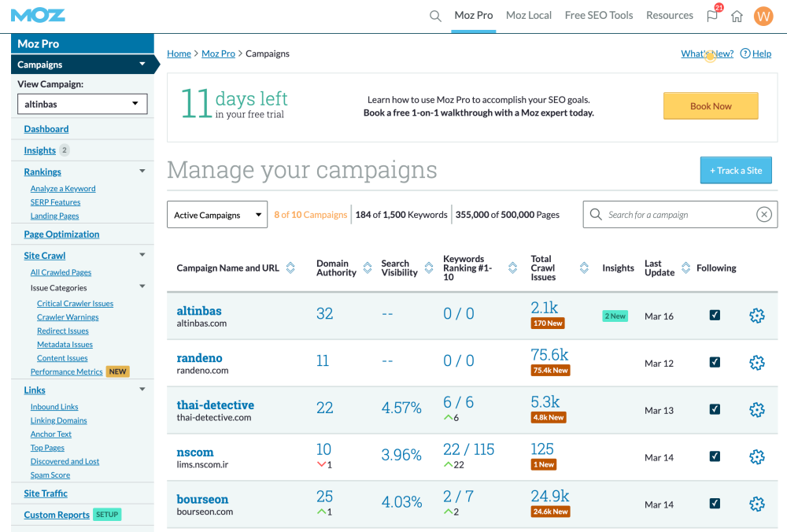Open settings gear for nscom campaign

click(757, 457)
